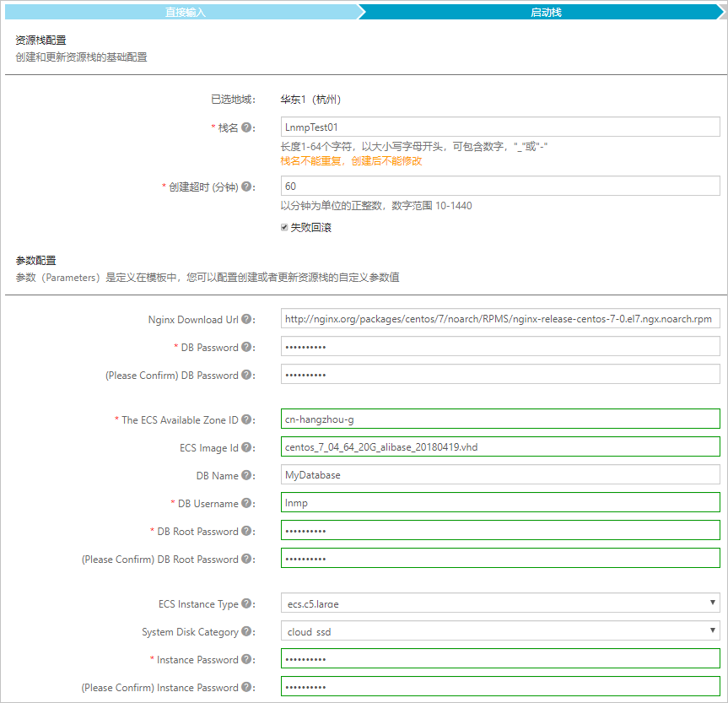Click help icon next to ECS Image Id
Screen dimensions: 728x703
pyautogui.click(x=246, y=447)
